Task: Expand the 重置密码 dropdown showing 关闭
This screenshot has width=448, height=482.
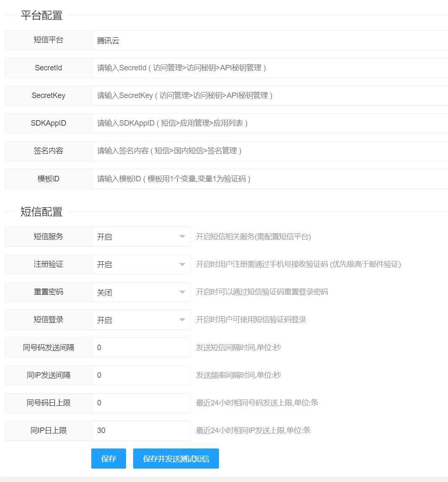Action: pyautogui.click(x=141, y=292)
